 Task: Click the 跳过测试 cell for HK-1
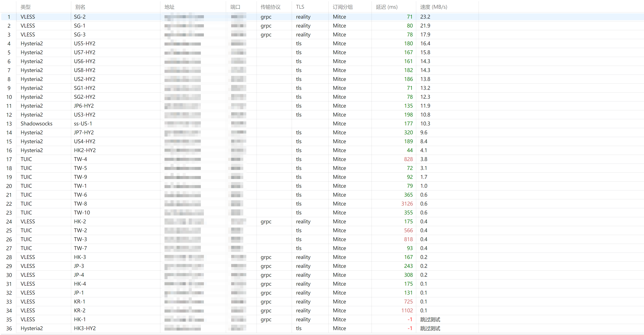(430, 319)
